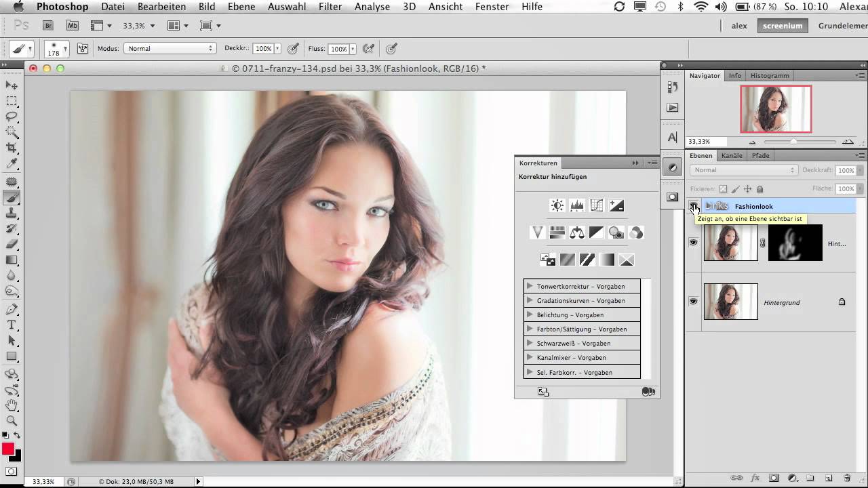This screenshot has width=868, height=488.
Task: Click the Hintergrund layer thumbnail
Action: [x=731, y=302]
